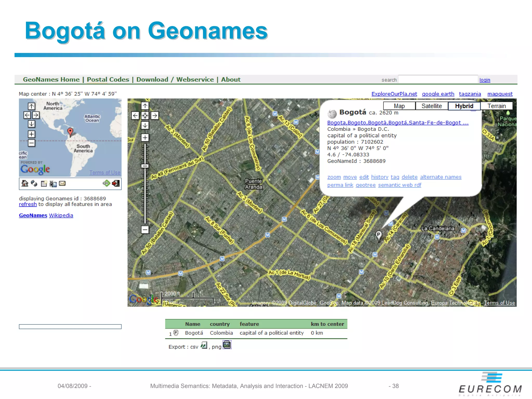This screenshot has height=399, width=532.
Task: Click the history link in the info bubble
Action: click(380, 177)
